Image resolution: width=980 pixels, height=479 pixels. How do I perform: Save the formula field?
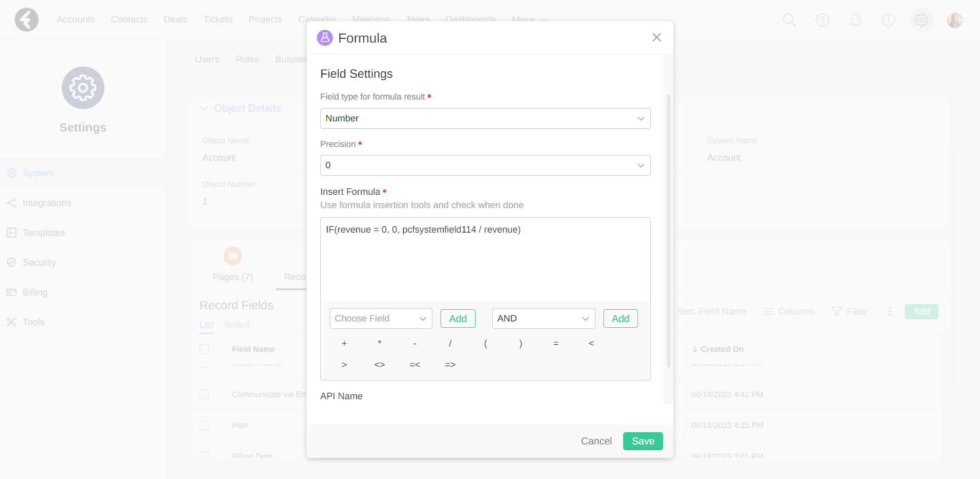pos(643,441)
